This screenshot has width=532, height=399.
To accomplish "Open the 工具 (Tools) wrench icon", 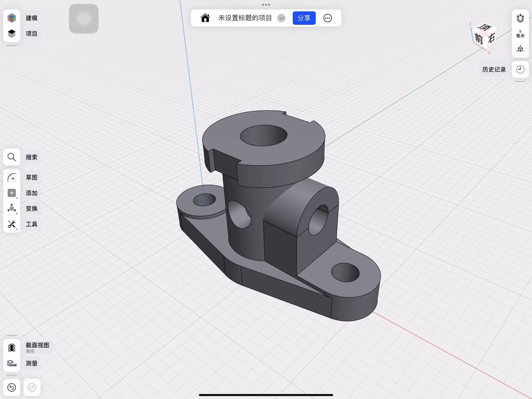I will (12, 224).
